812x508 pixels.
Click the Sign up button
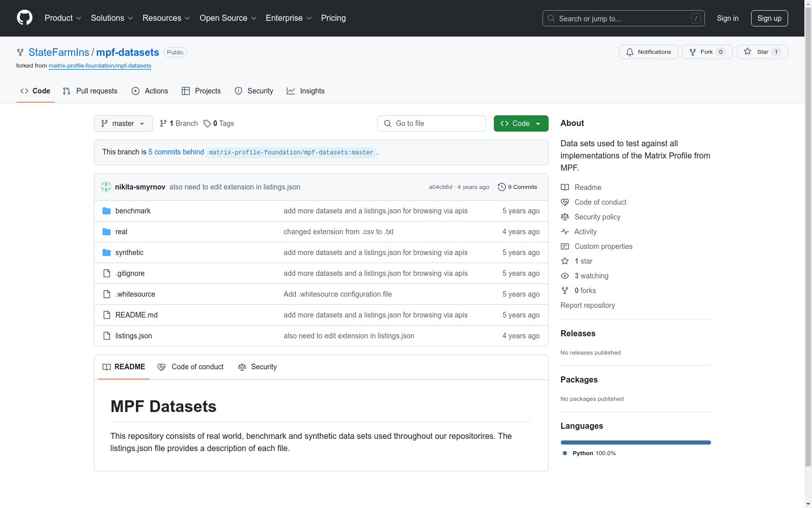pos(769,18)
